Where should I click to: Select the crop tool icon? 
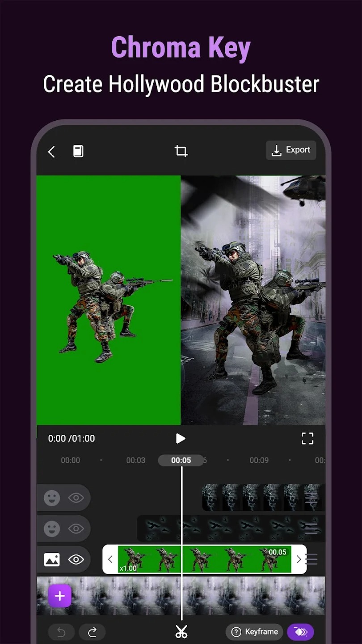pyautogui.click(x=181, y=151)
